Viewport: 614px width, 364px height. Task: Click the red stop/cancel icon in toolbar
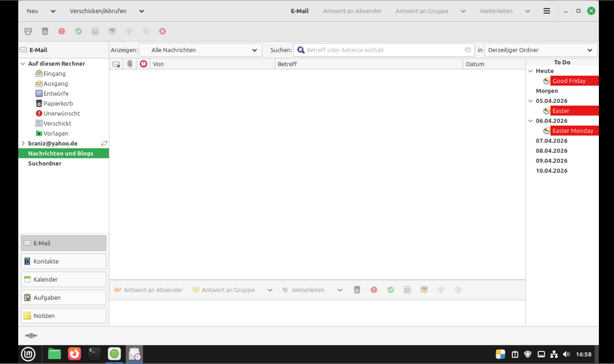pos(162,31)
